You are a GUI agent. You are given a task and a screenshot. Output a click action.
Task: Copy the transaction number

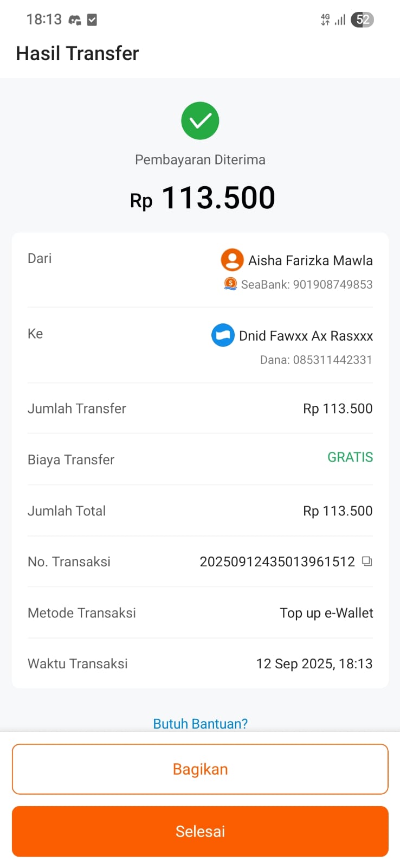367,561
